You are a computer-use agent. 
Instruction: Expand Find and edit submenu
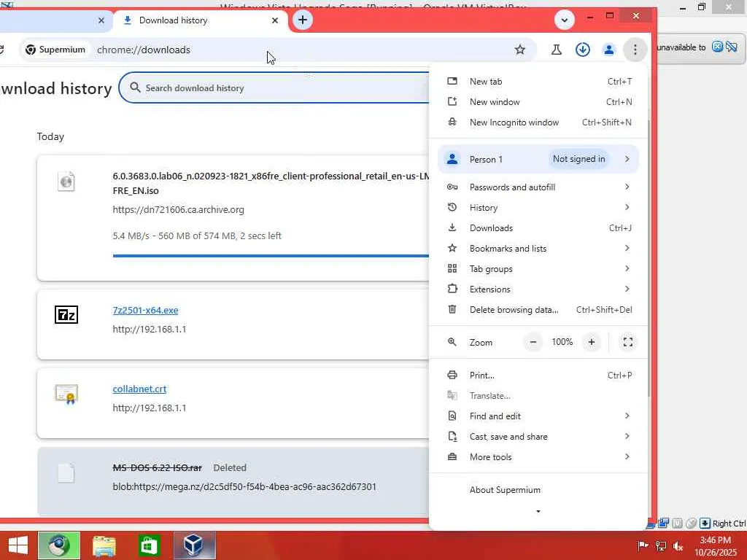coord(539,416)
